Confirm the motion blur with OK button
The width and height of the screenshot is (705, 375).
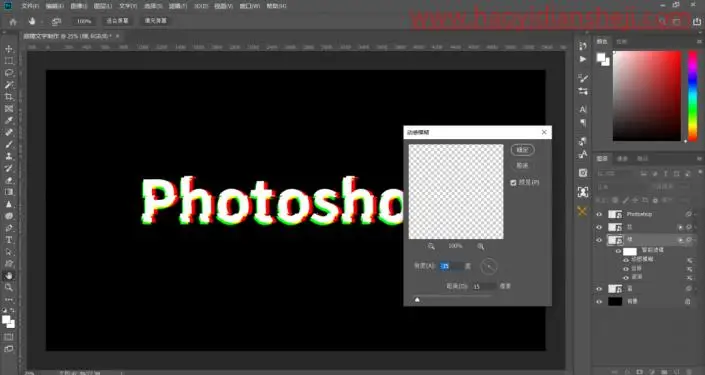click(x=522, y=150)
